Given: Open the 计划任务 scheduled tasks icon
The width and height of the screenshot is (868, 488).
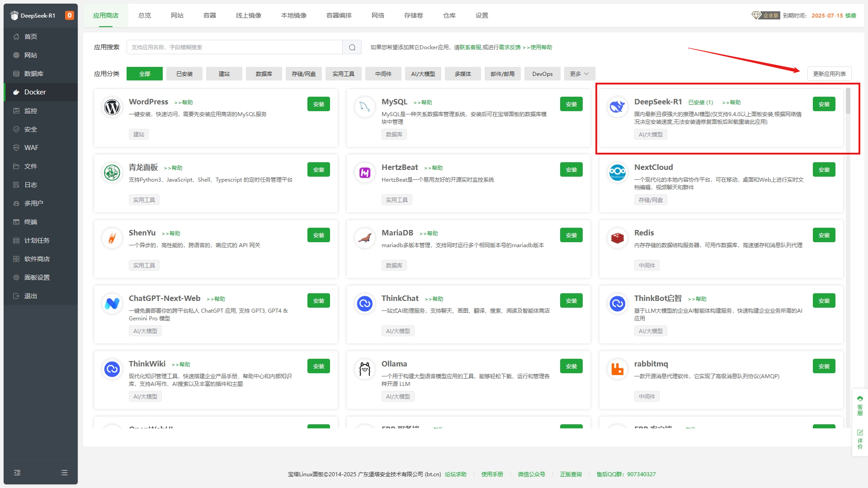Looking at the screenshot, I should tap(16, 240).
